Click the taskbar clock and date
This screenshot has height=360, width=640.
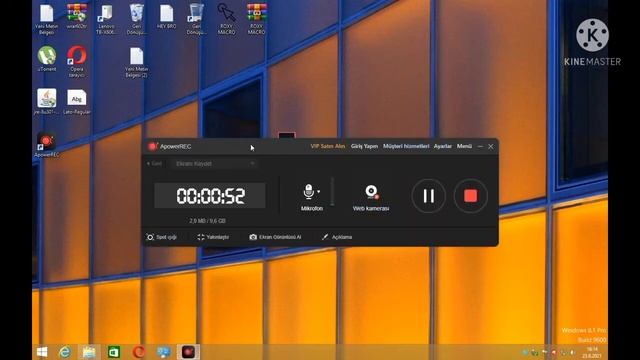[x=592, y=352]
